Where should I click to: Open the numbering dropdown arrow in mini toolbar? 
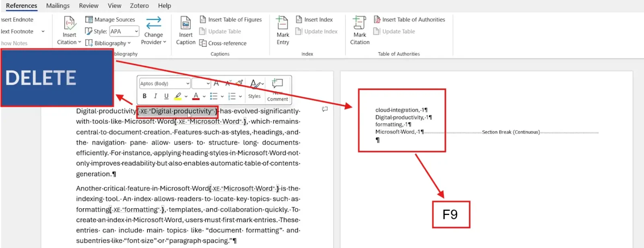point(240,96)
